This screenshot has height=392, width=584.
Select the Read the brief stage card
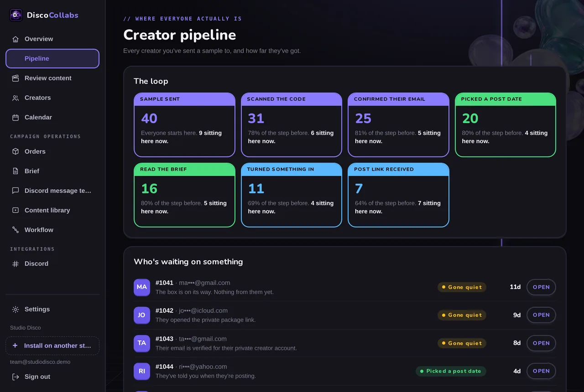pos(184,195)
